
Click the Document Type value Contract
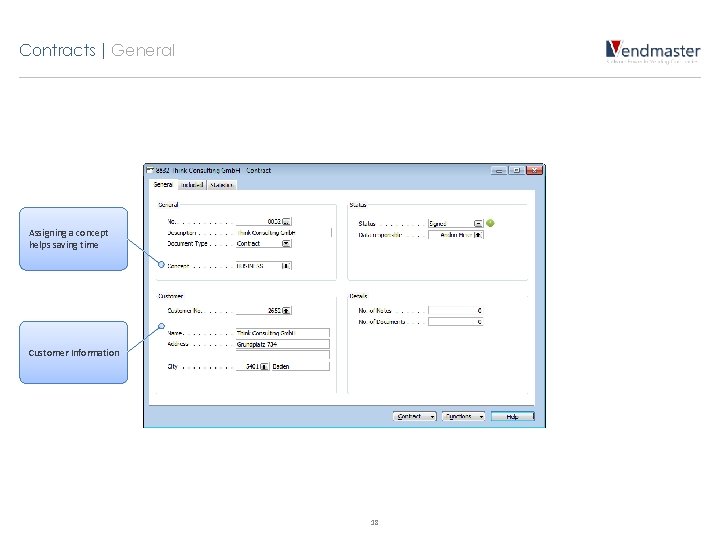click(259, 243)
